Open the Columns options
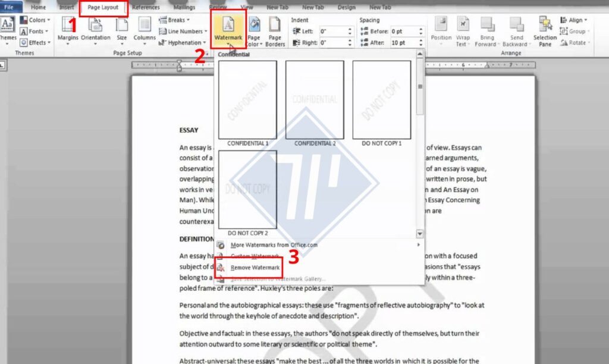The width and height of the screenshot is (609, 364). [x=145, y=31]
